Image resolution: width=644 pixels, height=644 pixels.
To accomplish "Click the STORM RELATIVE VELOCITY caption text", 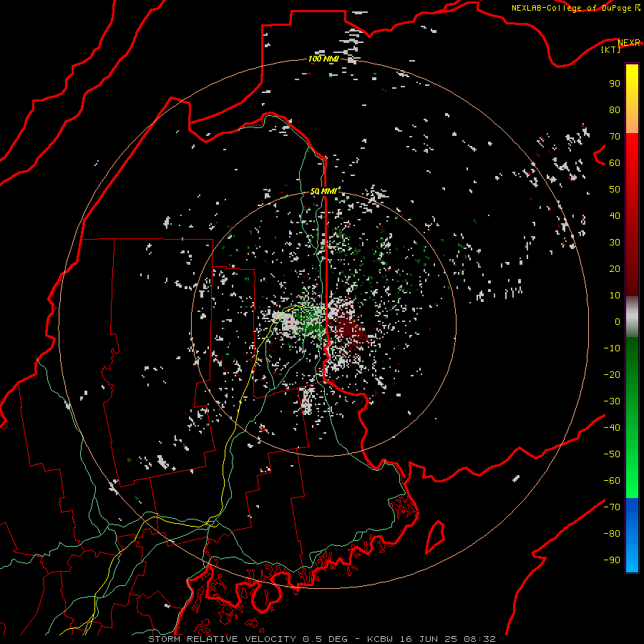I will click(x=222, y=639).
